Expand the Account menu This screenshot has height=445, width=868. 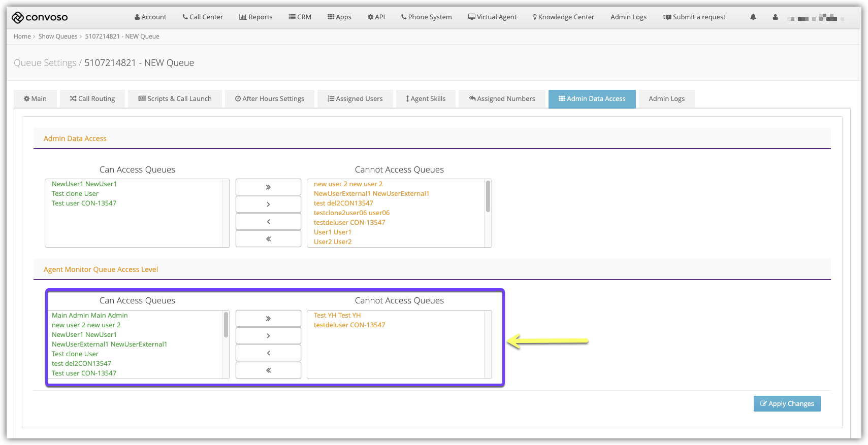(150, 17)
